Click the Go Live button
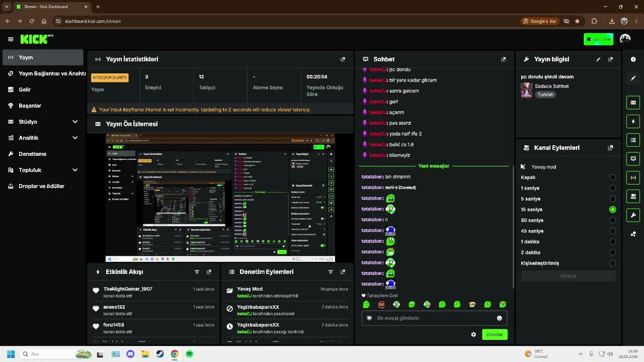644x362 pixels. coord(599,39)
